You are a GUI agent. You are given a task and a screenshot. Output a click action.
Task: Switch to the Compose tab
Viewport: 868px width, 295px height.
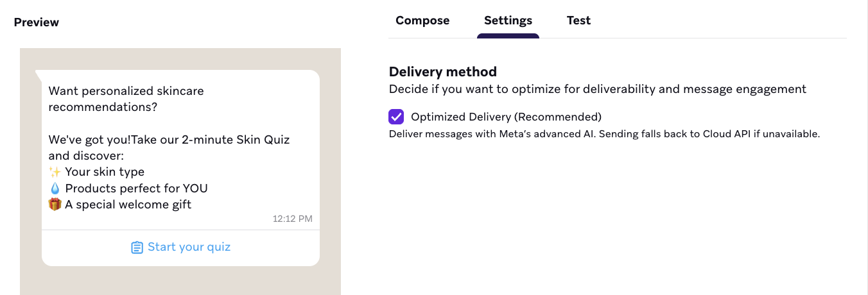point(422,21)
